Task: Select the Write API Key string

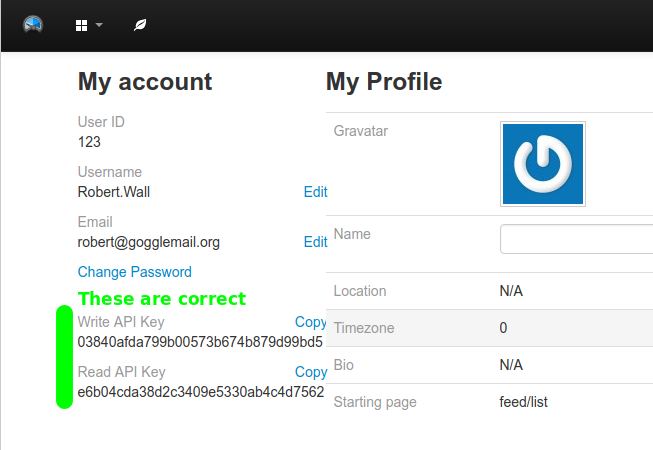Action: tap(200, 342)
